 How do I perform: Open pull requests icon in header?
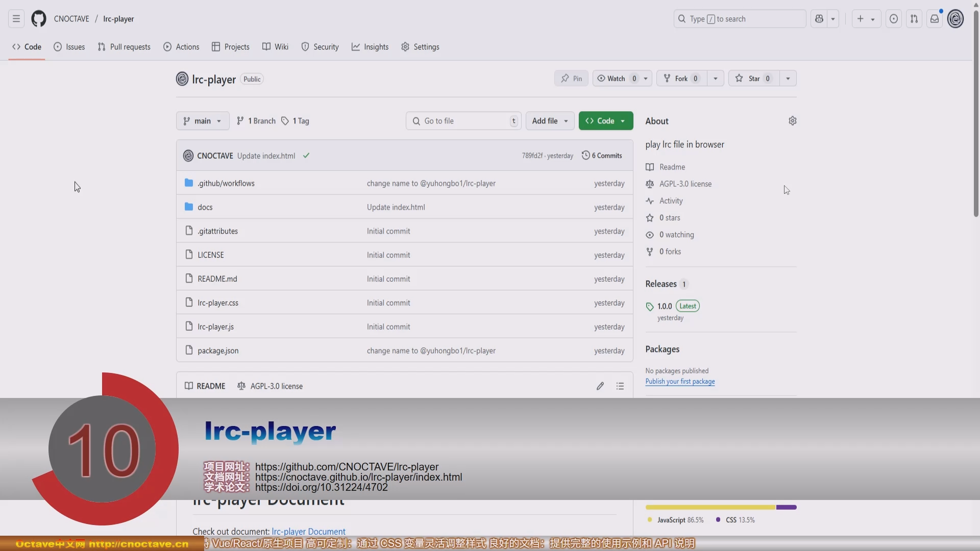coord(914,19)
